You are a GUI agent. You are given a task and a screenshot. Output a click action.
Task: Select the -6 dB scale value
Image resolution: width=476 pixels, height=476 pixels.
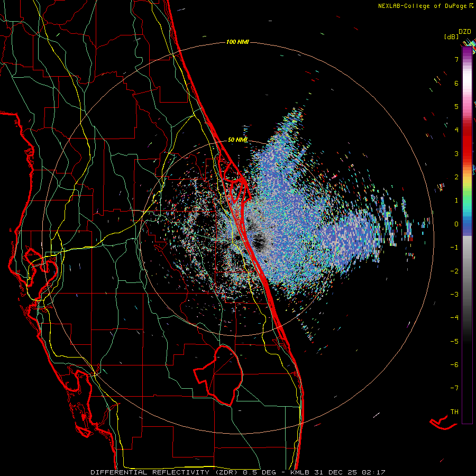click(x=454, y=365)
